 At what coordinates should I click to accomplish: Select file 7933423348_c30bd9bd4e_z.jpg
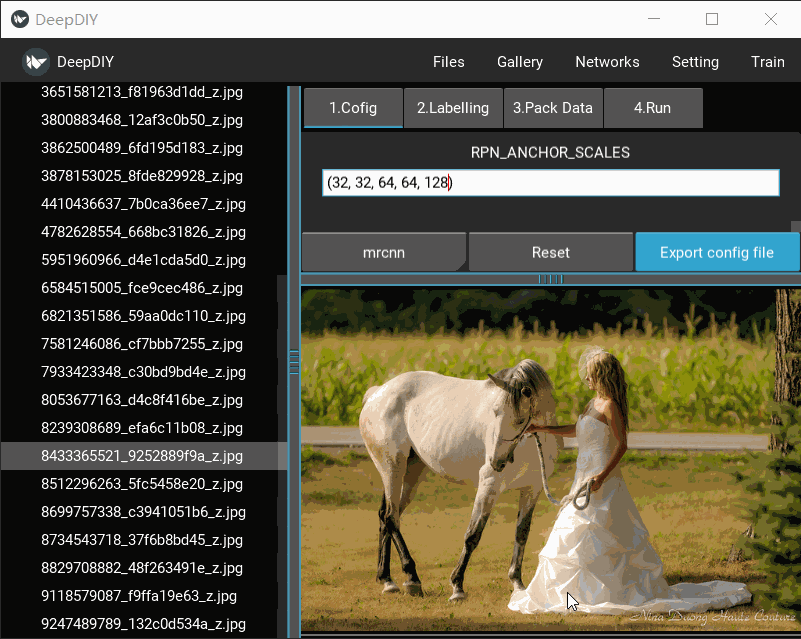coord(142,372)
